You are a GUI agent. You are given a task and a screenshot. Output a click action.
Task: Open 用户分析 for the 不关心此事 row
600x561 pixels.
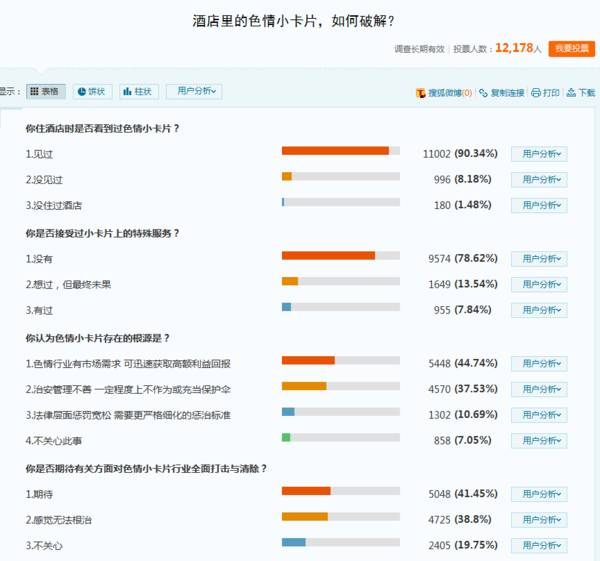click(x=538, y=441)
